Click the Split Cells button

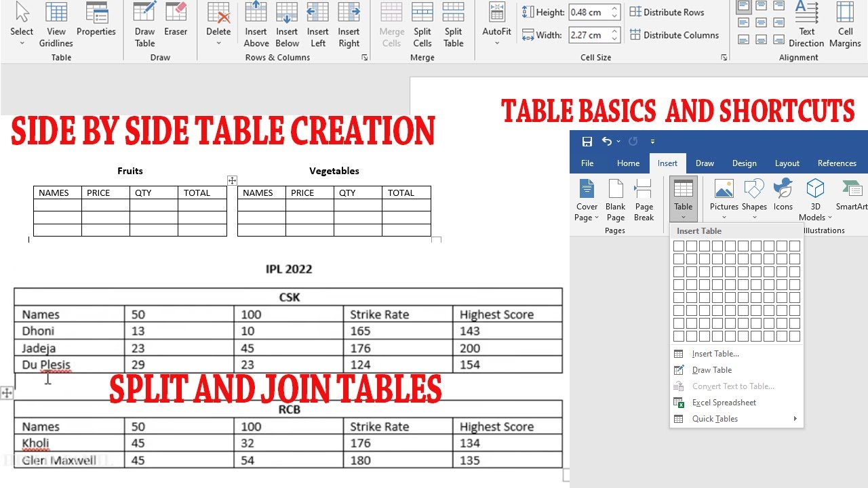(422, 24)
